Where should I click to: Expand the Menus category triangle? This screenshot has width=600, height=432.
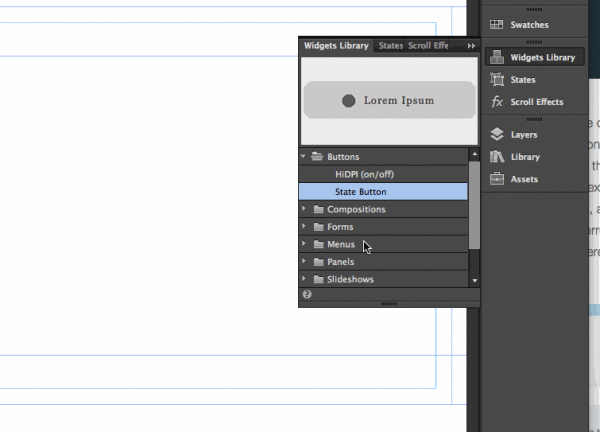click(304, 243)
